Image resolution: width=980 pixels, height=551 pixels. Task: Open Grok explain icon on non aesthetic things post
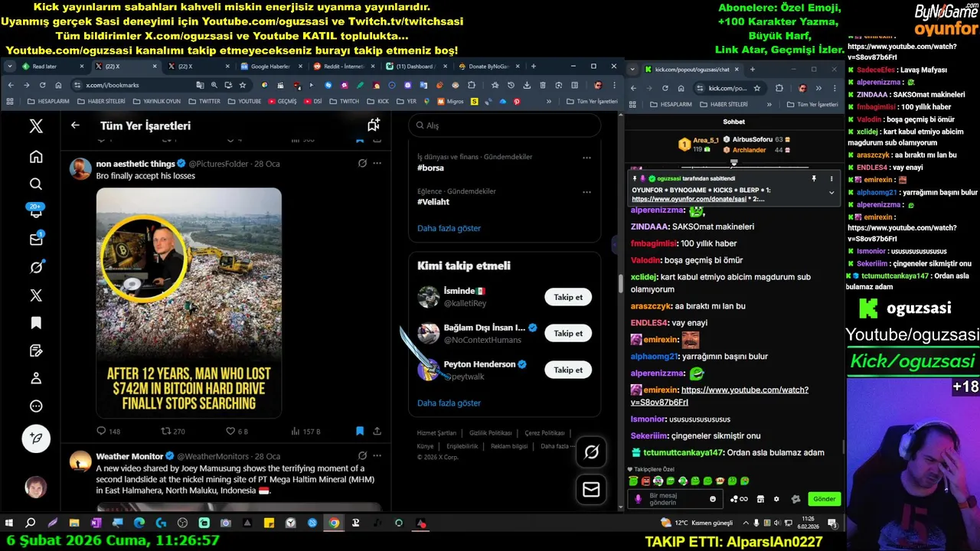coord(362,163)
